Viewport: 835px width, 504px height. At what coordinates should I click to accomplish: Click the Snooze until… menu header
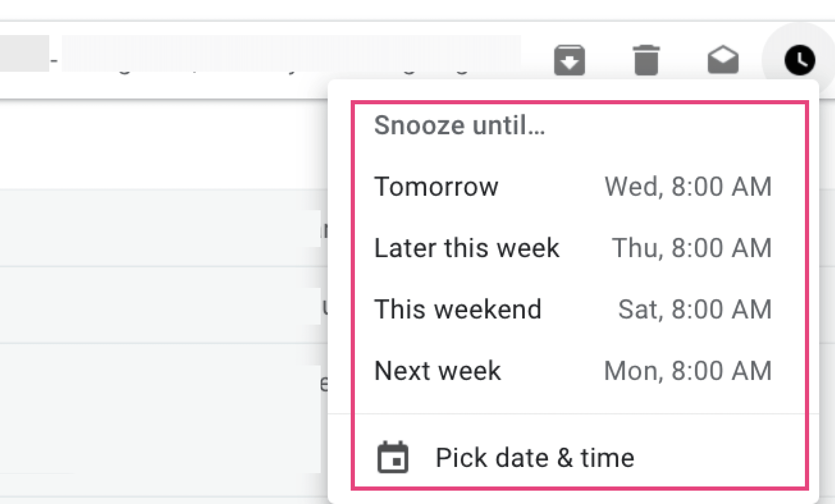click(459, 125)
